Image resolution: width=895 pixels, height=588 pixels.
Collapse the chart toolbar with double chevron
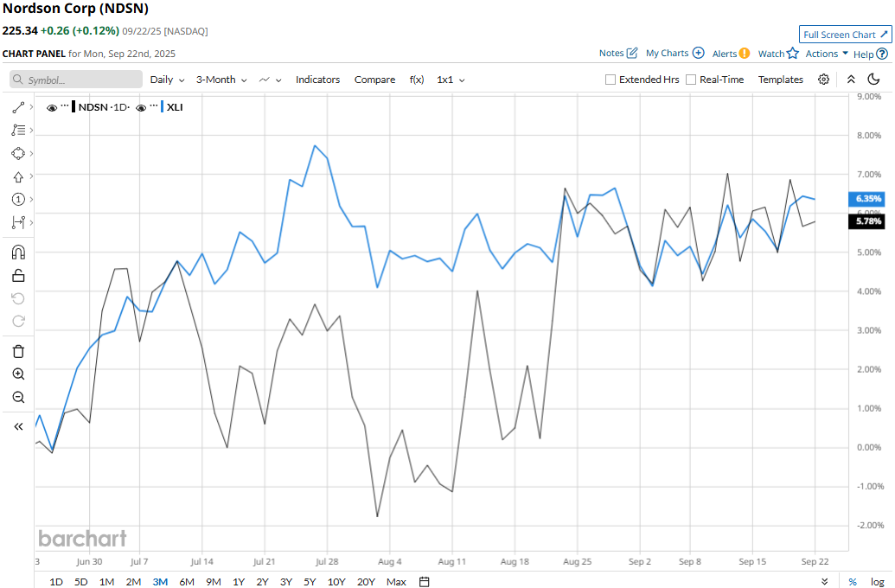(x=851, y=80)
